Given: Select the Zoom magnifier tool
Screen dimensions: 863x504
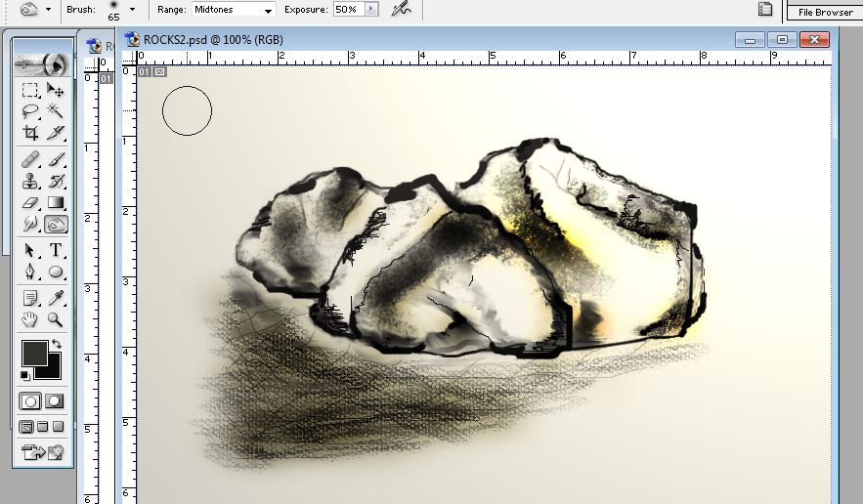Looking at the screenshot, I should (56, 319).
